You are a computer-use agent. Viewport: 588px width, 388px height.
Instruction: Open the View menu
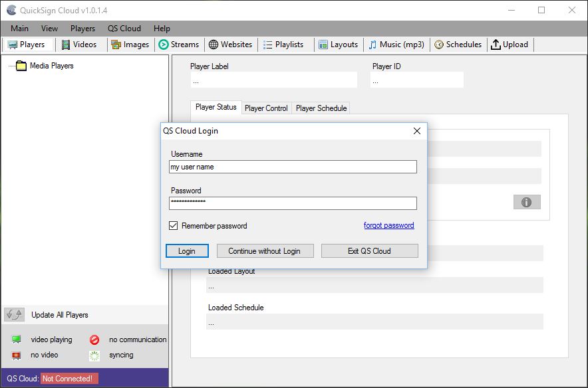[49, 29]
